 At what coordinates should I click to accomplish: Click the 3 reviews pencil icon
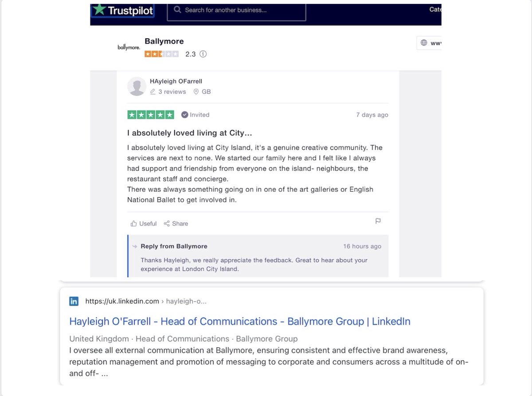(153, 92)
